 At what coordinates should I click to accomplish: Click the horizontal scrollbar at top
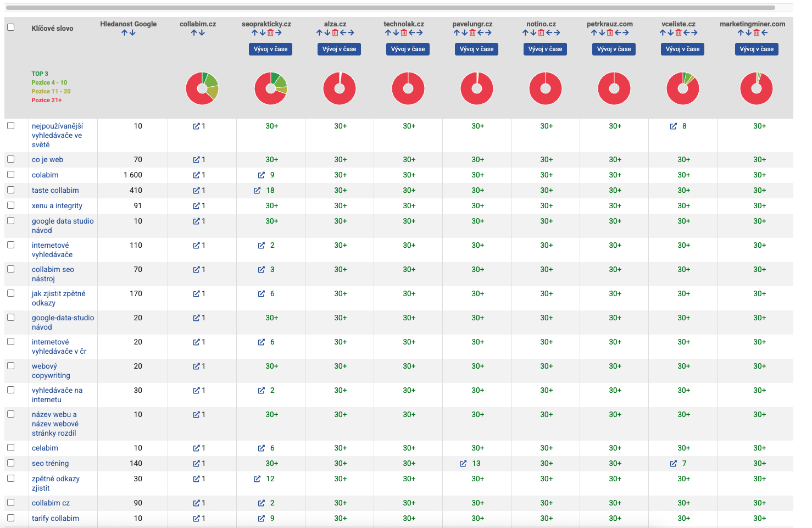pos(390,8)
